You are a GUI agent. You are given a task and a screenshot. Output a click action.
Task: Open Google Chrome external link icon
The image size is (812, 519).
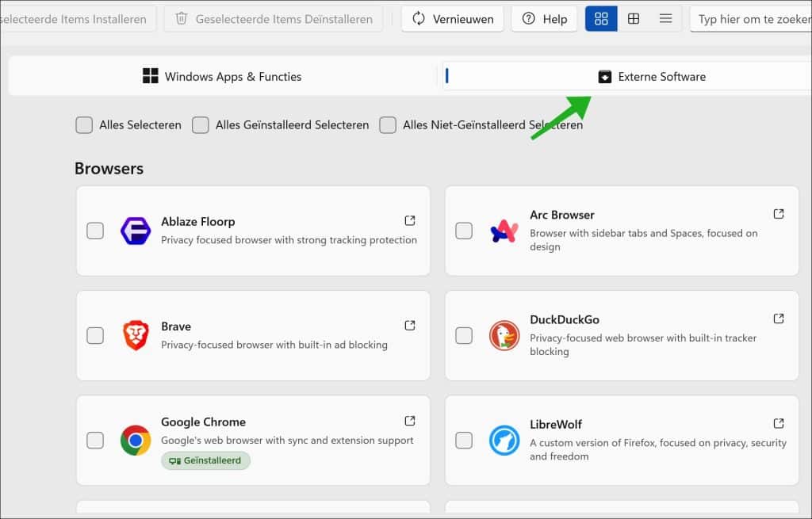tap(410, 422)
